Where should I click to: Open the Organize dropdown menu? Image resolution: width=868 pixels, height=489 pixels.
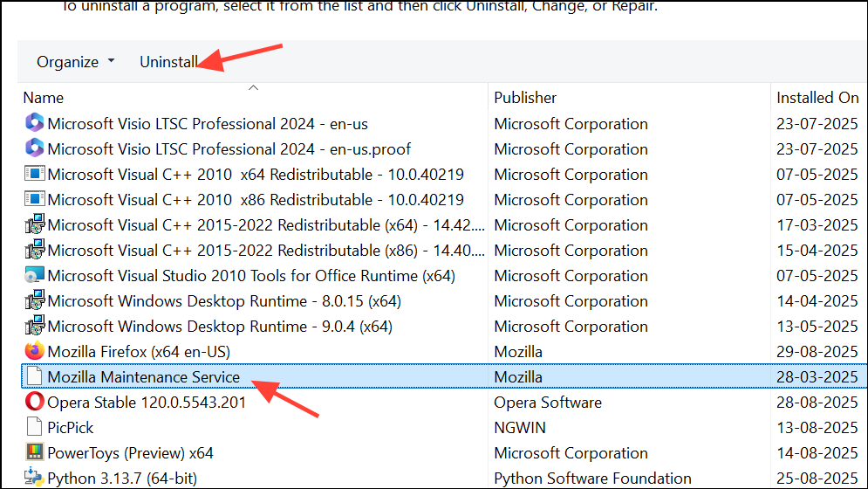(76, 62)
